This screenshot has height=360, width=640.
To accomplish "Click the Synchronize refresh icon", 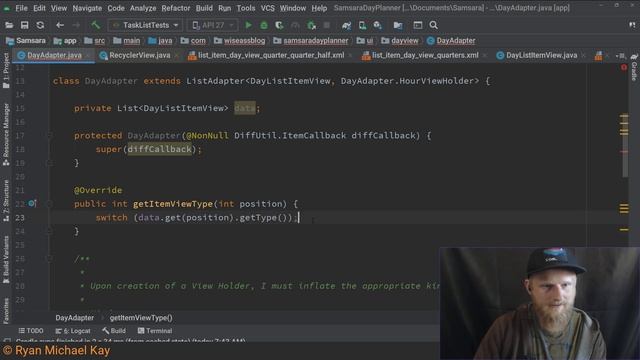I will click(x=40, y=25).
